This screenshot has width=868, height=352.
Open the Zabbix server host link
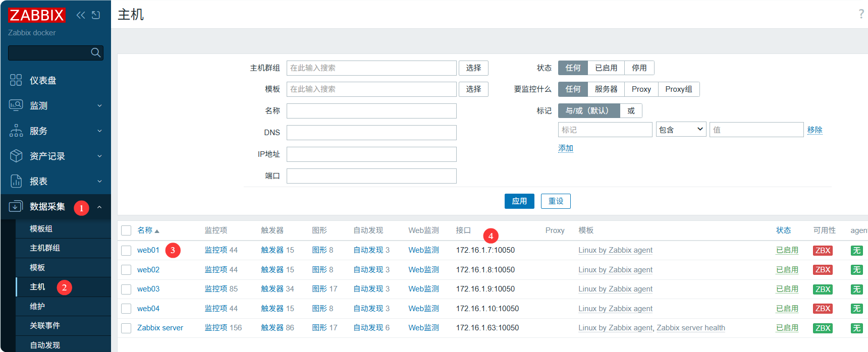(160, 328)
